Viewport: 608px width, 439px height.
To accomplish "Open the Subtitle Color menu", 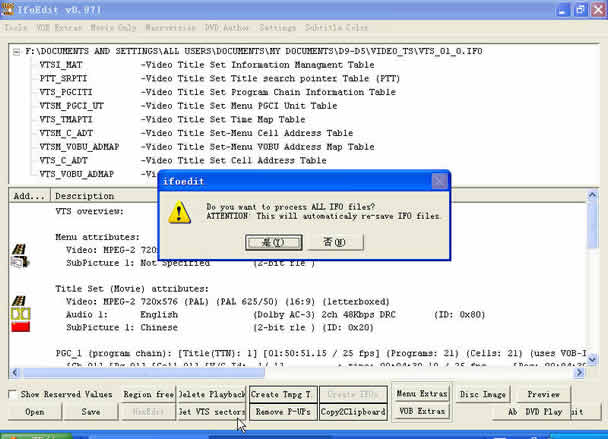I will point(336,28).
